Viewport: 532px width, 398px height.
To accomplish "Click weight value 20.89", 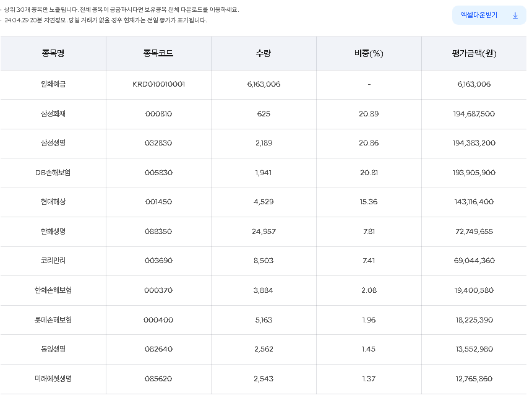I will point(369,114).
